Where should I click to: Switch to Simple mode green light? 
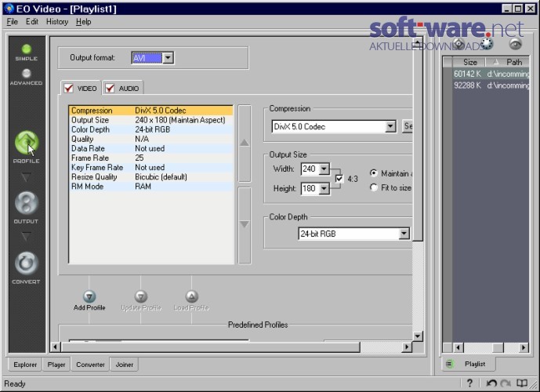(x=26, y=49)
